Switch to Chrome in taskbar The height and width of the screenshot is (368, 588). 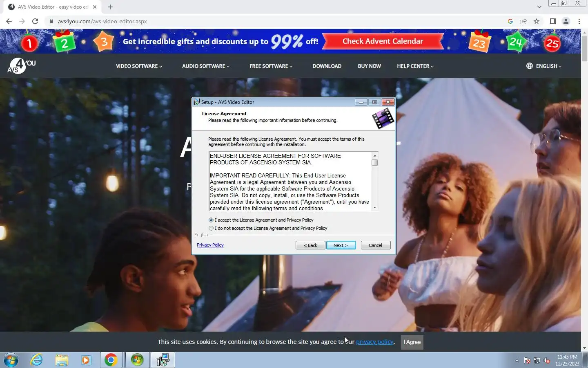point(111,360)
